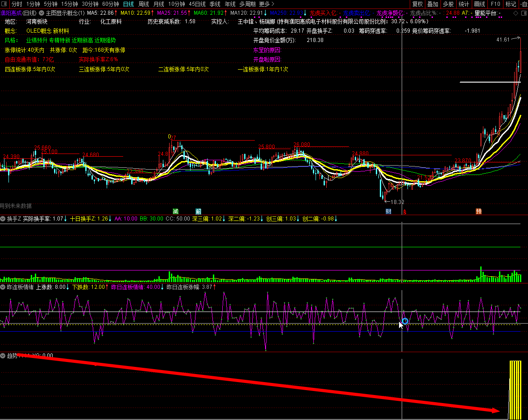Image resolution: width=528 pixels, height=420 pixels.
Task: Click the diamond icon in indicator bar
Action: tap(516, 13)
